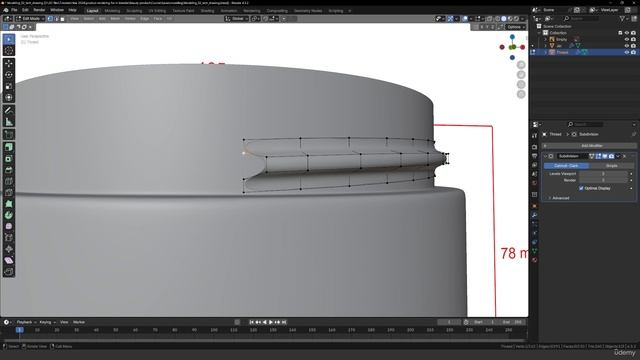This screenshot has height=360, width=640.
Task: Toggle visibility of the Thread object
Action: (x=627, y=52)
